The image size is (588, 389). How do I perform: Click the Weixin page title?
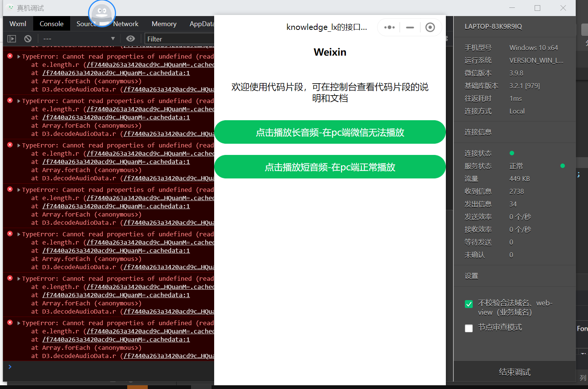pos(330,52)
